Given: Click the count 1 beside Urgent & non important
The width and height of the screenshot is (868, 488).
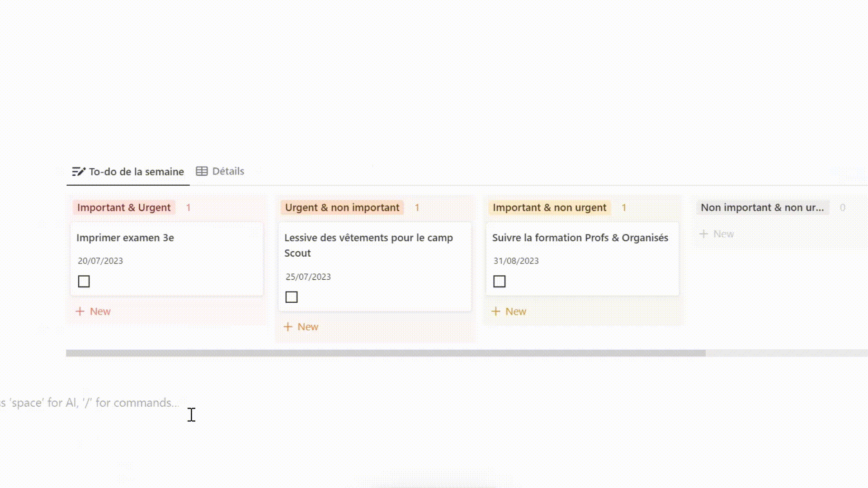Looking at the screenshot, I should click(x=417, y=207).
